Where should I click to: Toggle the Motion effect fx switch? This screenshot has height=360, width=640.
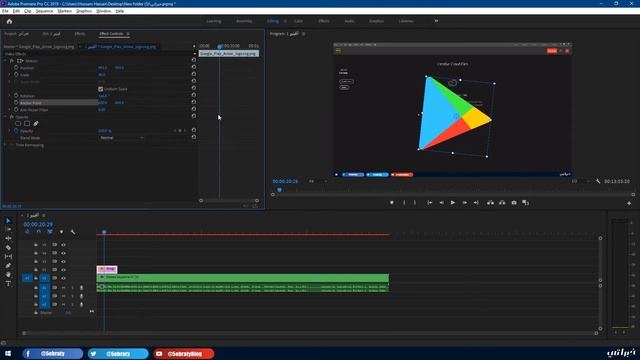tap(12, 60)
